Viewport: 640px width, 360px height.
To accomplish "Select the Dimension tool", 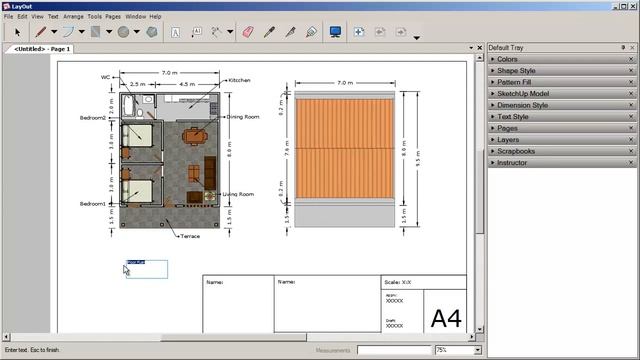I will point(216,32).
